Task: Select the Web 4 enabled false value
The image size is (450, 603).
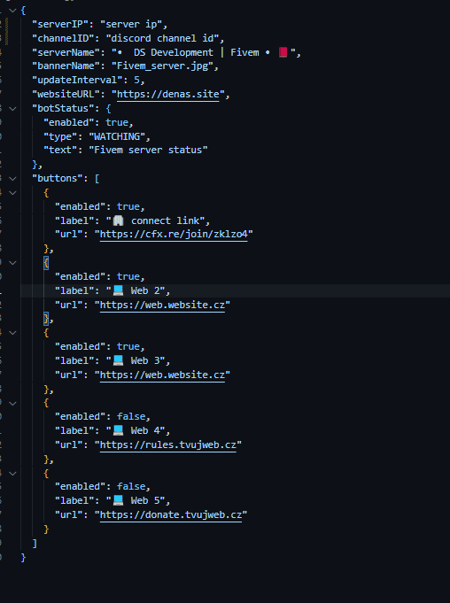Action: pos(131,416)
